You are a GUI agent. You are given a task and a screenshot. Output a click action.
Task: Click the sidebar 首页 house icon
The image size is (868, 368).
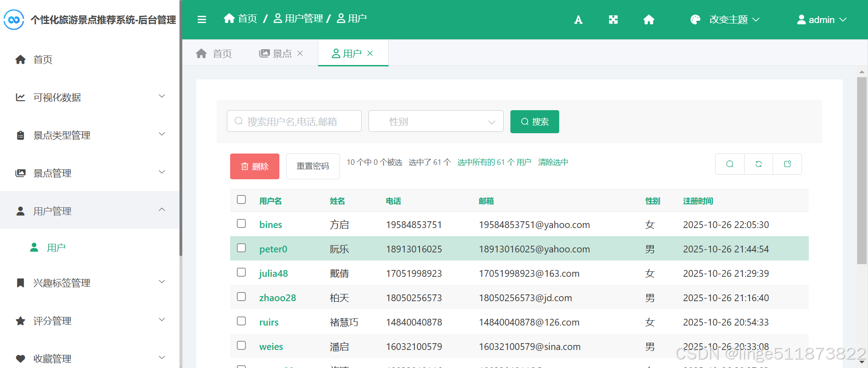pyautogui.click(x=20, y=60)
